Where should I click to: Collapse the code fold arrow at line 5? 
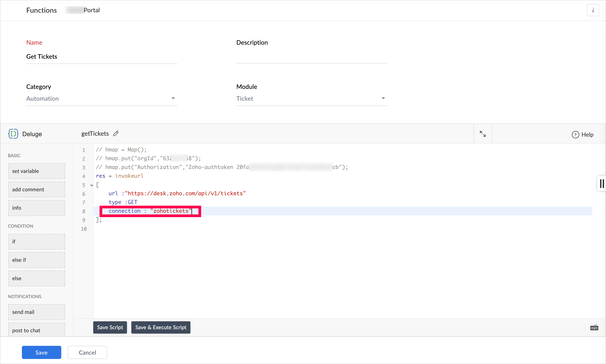pyautogui.click(x=91, y=185)
